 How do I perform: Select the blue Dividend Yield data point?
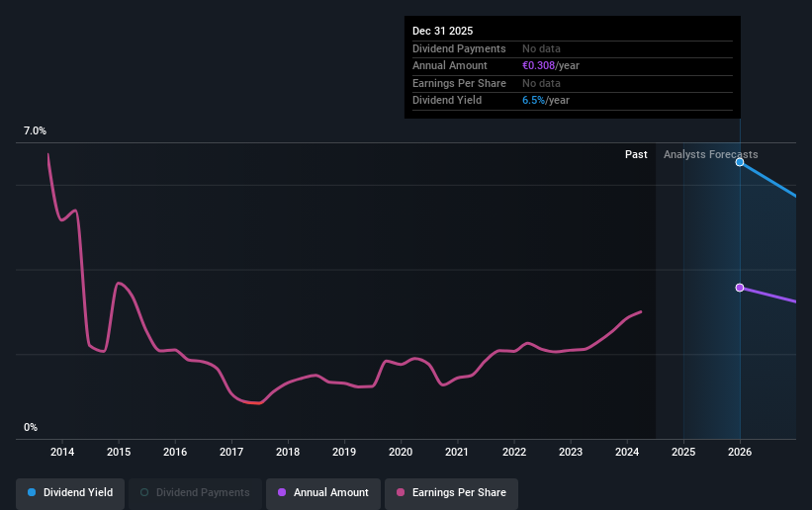[x=740, y=162]
